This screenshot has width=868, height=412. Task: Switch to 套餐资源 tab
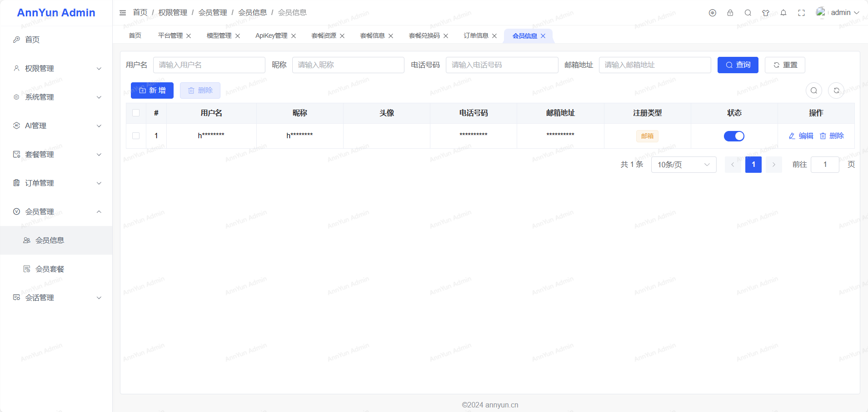(324, 36)
